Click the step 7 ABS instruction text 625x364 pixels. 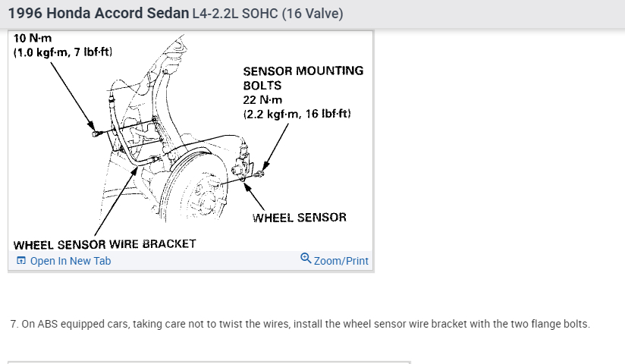click(300, 324)
